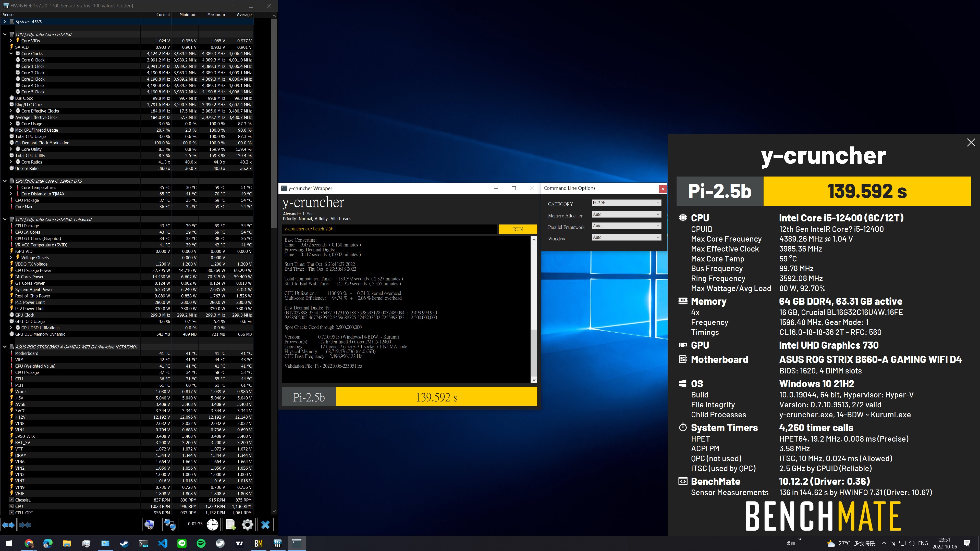Viewport: 980px width, 551px height.
Task: Click HWiNFO blue X close-sensors icon
Action: (x=265, y=525)
